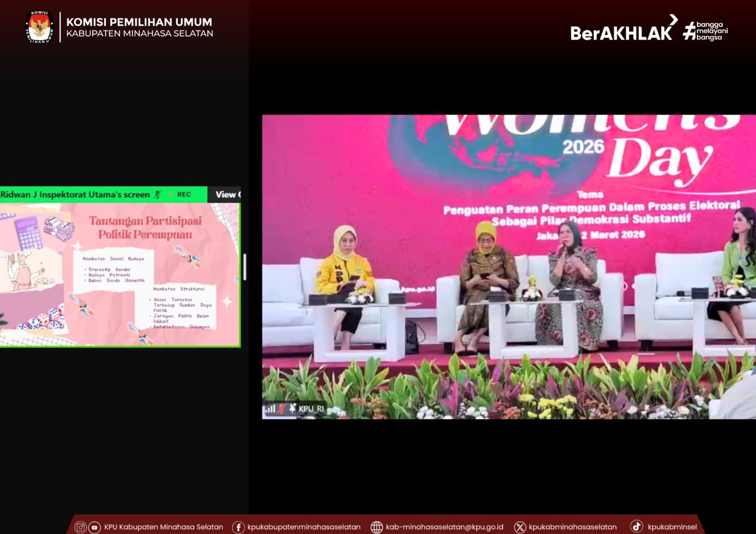This screenshot has height=534, width=756.
Task: Click the Facebook icon in footer
Action: pyautogui.click(x=238, y=527)
